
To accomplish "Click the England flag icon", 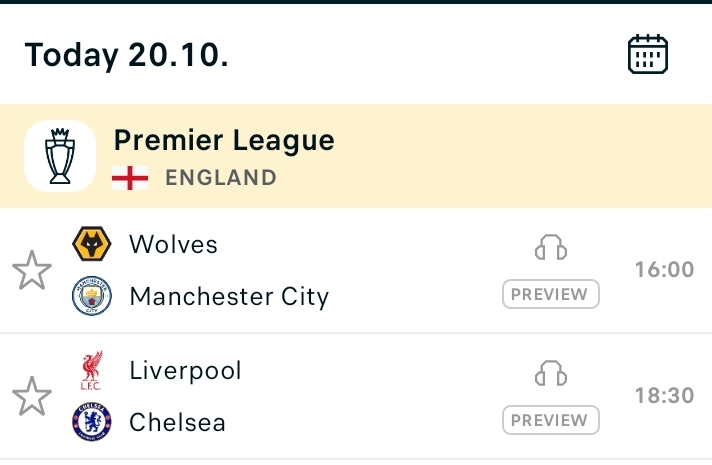I will click(130, 178).
